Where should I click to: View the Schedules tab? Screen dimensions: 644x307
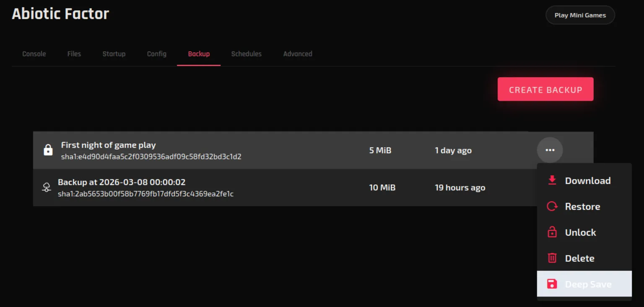coord(247,54)
